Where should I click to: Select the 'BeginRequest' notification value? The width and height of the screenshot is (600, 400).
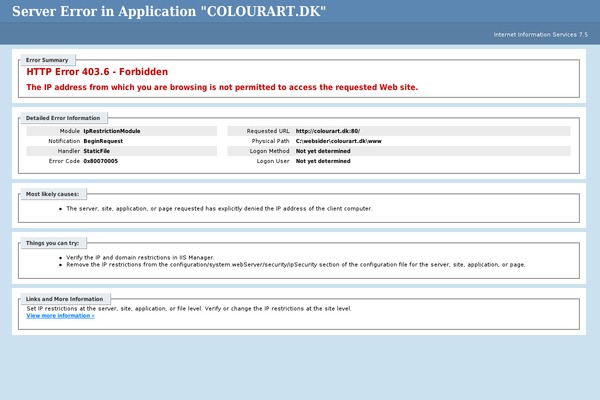pyautogui.click(x=103, y=141)
